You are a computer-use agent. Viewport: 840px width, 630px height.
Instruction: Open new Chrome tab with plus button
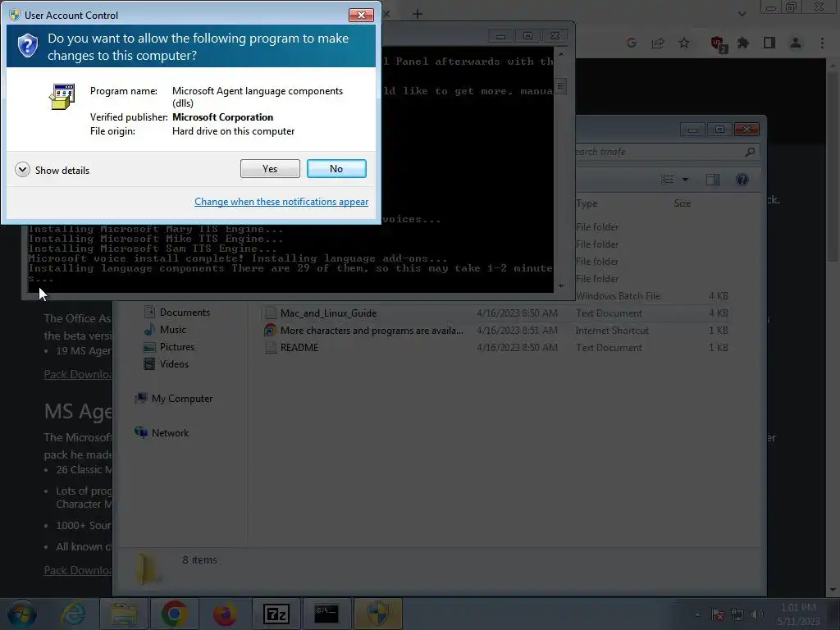(418, 14)
